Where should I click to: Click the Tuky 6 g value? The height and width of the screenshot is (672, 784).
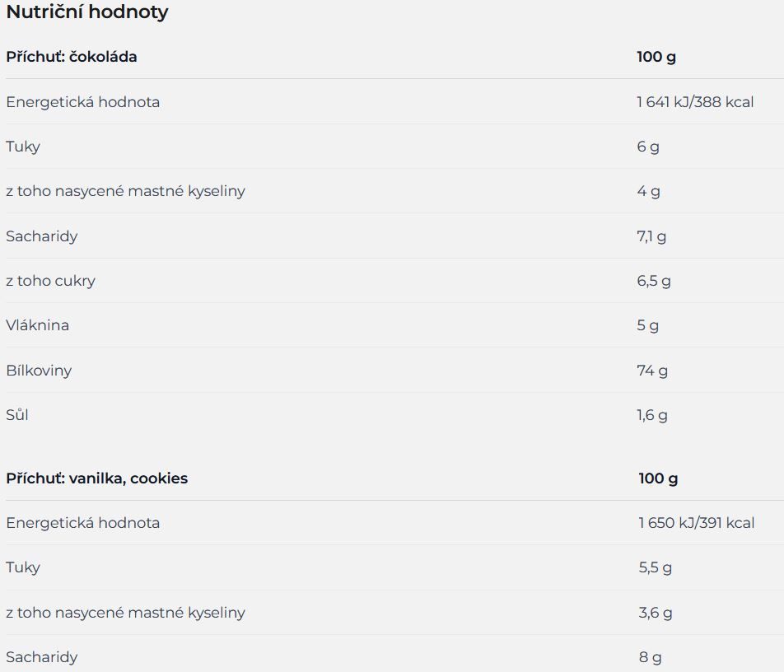tap(648, 147)
